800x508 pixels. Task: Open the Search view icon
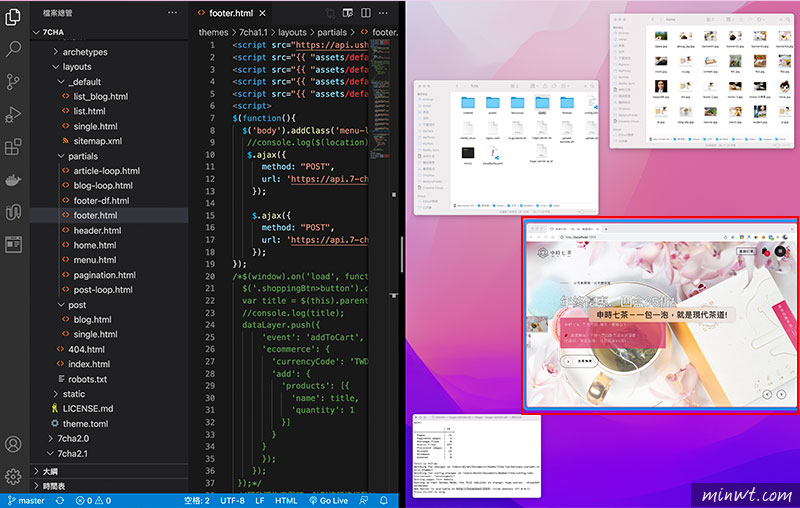(13, 49)
